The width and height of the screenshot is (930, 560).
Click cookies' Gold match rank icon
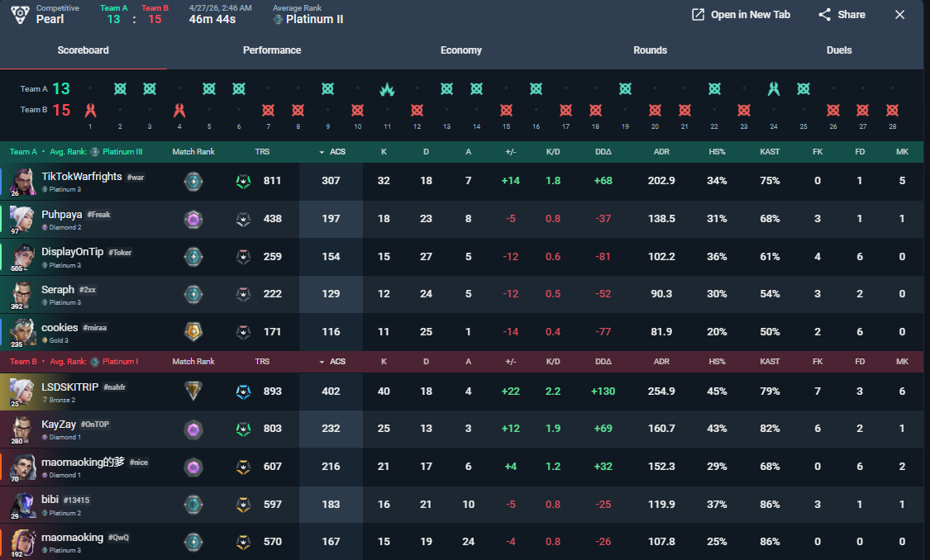[x=193, y=332]
